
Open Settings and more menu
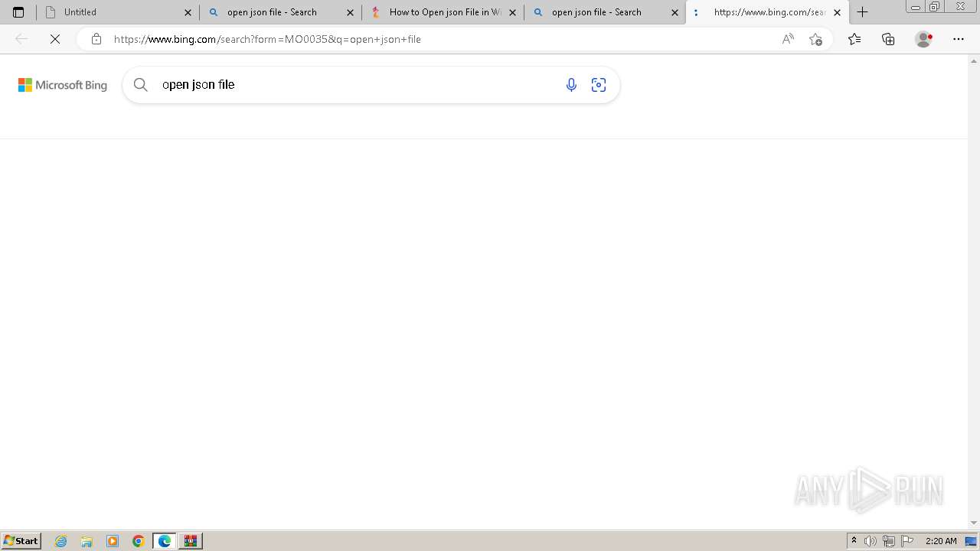(x=959, y=39)
